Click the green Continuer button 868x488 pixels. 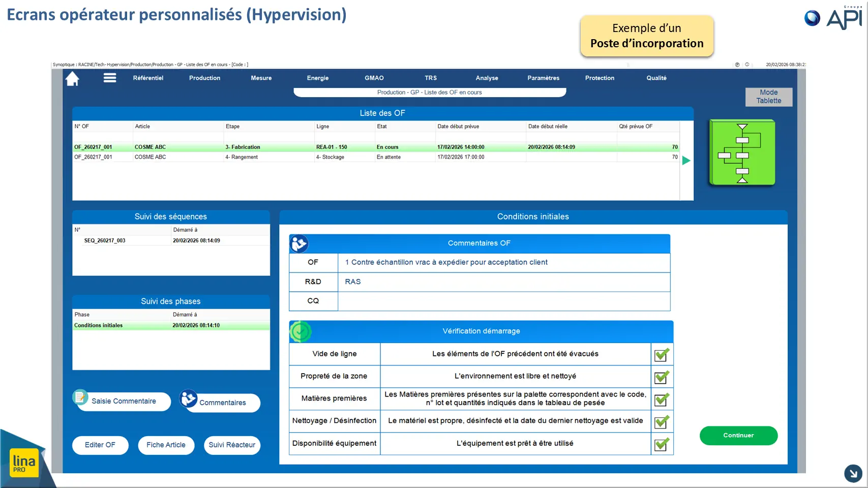point(738,436)
